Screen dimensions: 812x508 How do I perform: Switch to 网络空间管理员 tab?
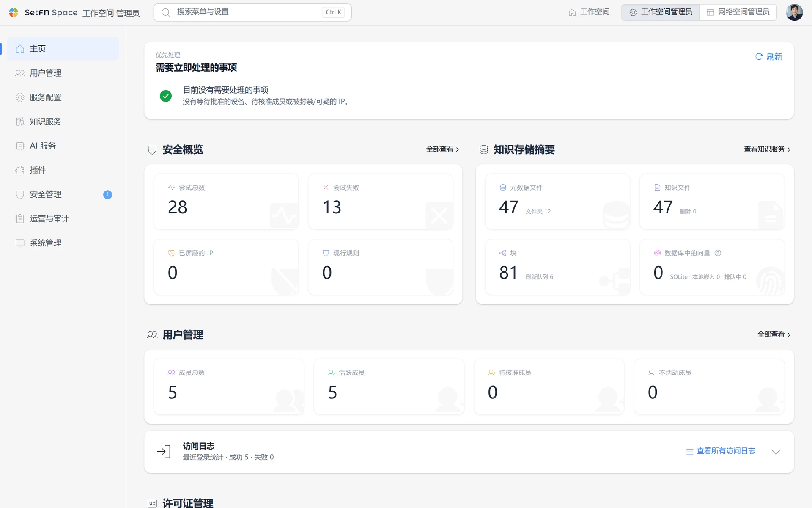(x=738, y=12)
